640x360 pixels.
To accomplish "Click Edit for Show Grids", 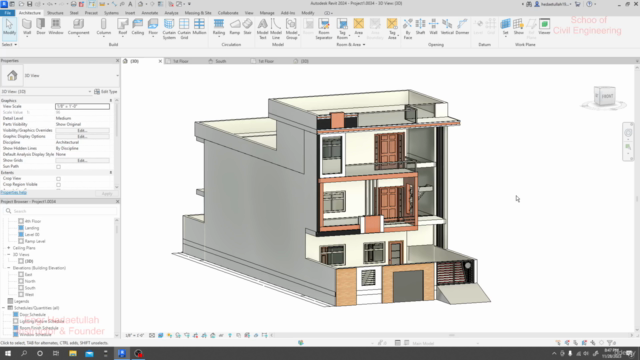I will click(82, 160).
